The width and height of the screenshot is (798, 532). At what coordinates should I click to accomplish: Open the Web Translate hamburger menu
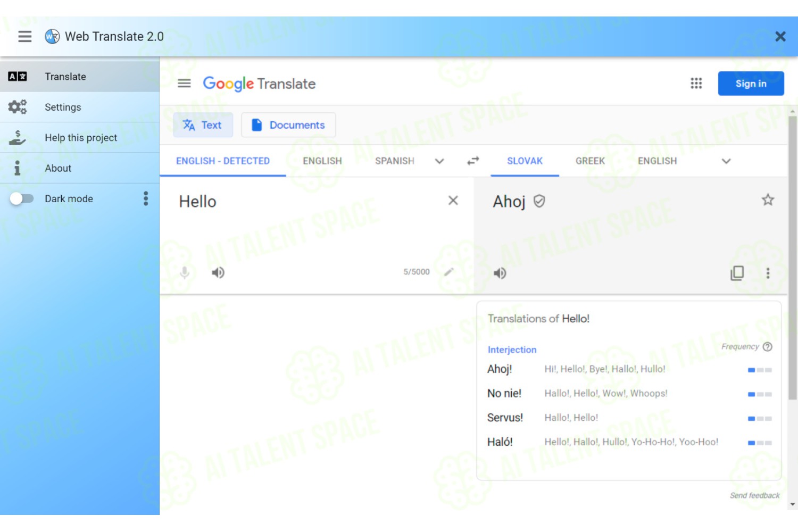(24, 36)
